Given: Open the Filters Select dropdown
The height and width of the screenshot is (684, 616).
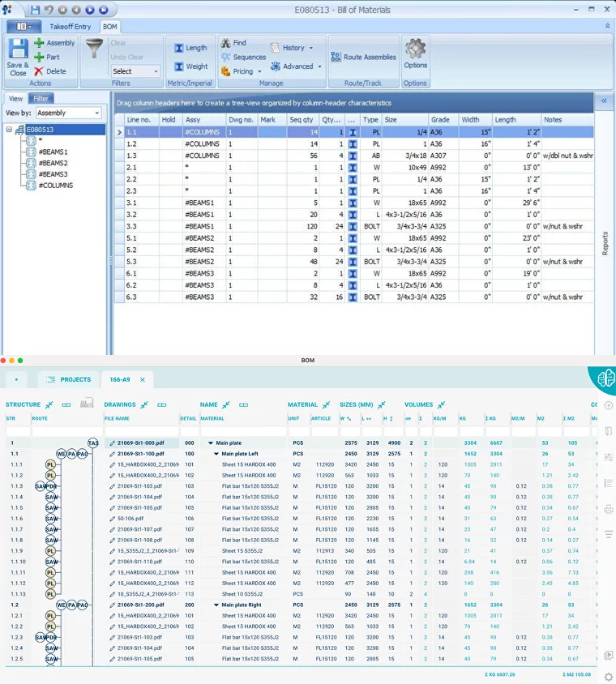Looking at the screenshot, I should pos(135,71).
